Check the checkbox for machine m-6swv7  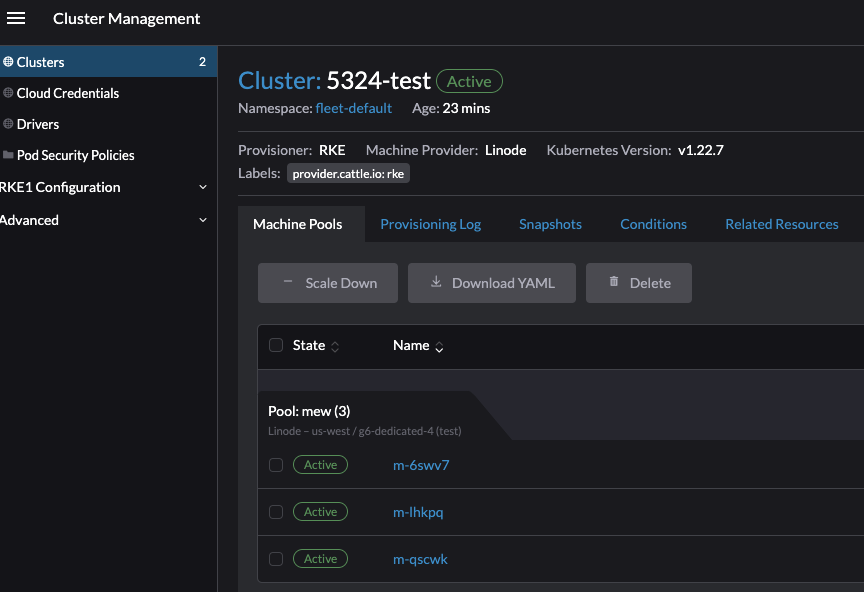pyautogui.click(x=276, y=464)
